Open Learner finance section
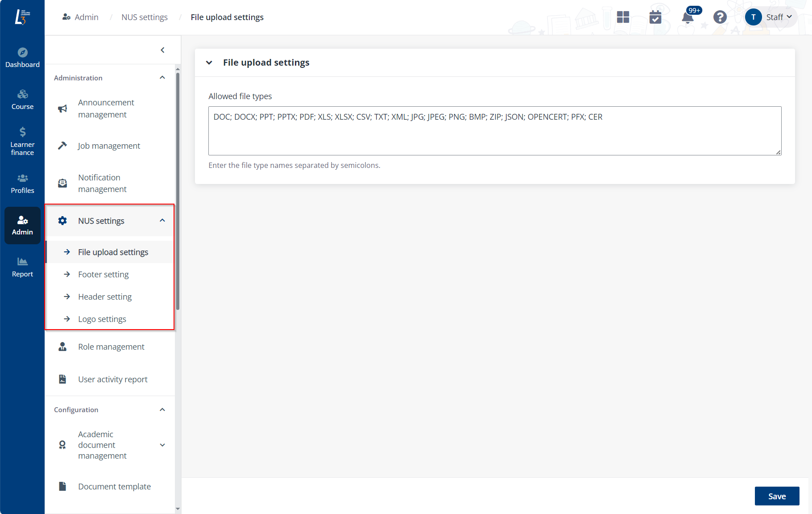This screenshot has height=514, width=812. 22,141
